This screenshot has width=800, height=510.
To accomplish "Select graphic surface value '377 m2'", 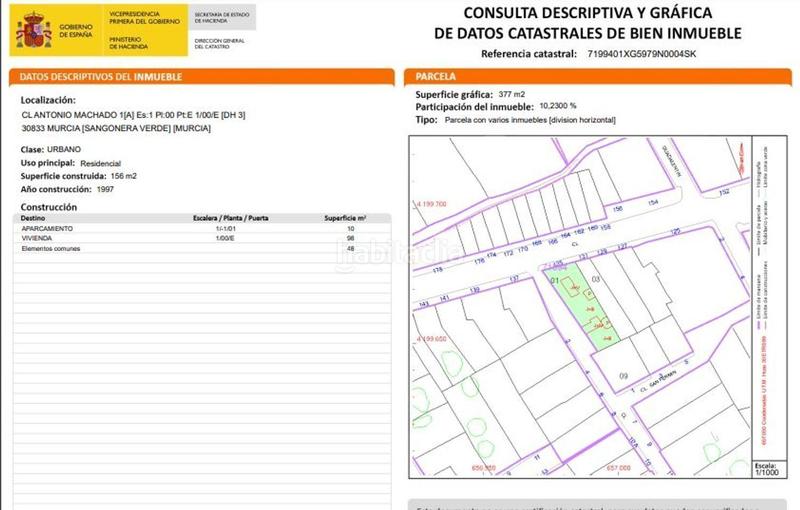I will click(512, 94).
